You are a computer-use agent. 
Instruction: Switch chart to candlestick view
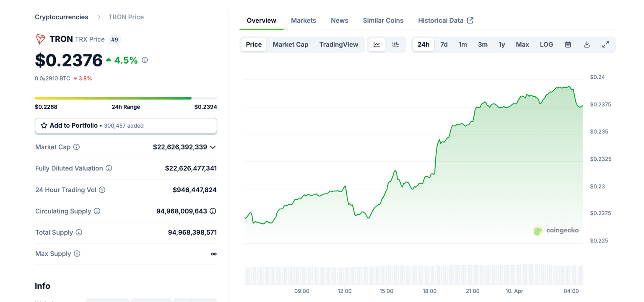pos(396,44)
